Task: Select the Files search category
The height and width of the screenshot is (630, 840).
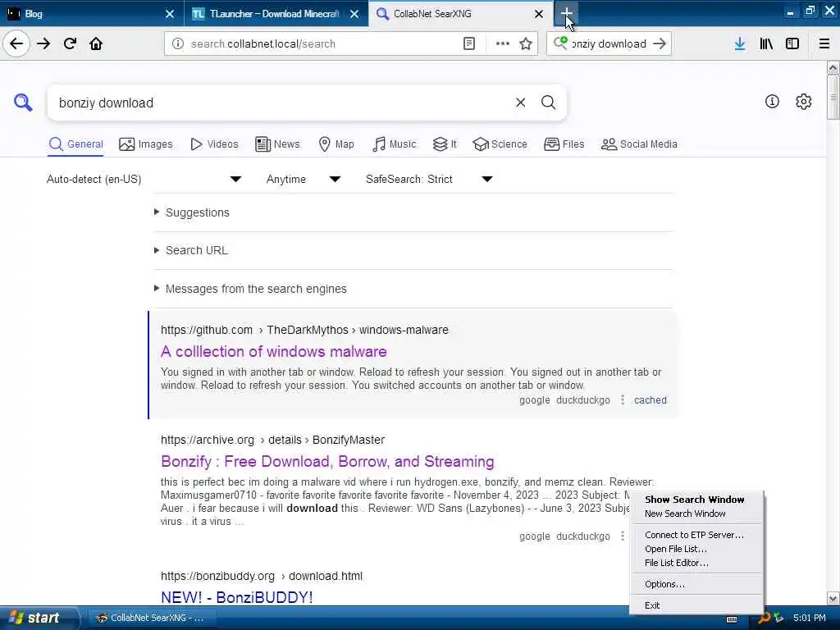Action: tap(564, 144)
